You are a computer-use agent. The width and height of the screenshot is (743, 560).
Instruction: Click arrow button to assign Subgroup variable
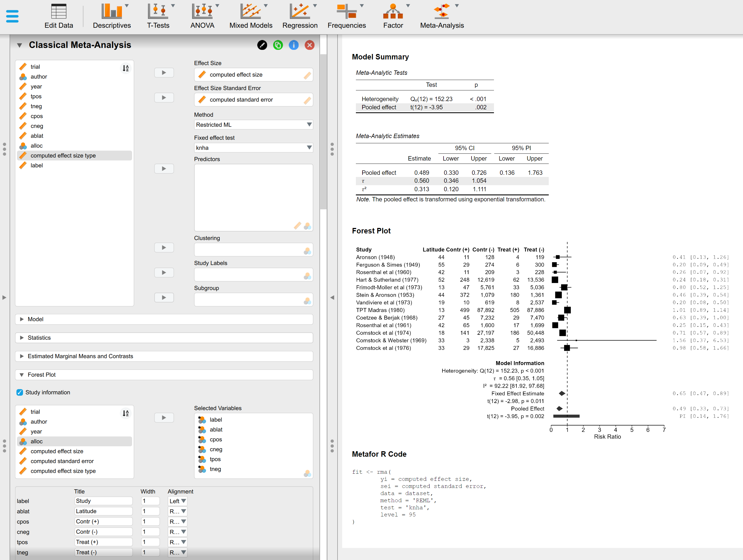click(164, 298)
